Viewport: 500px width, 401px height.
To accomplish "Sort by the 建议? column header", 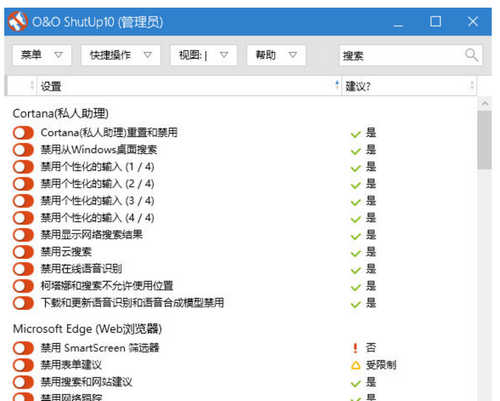I will tap(409, 86).
